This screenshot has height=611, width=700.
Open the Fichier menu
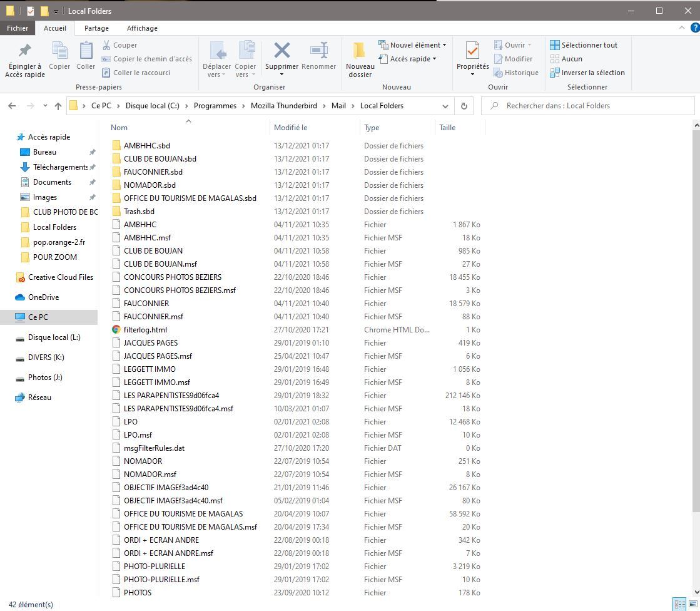pyautogui.click(x=18, y=28)
